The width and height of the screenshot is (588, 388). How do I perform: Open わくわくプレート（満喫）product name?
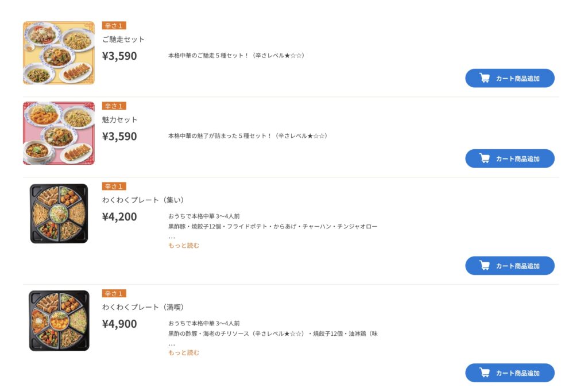click(143, 307)
